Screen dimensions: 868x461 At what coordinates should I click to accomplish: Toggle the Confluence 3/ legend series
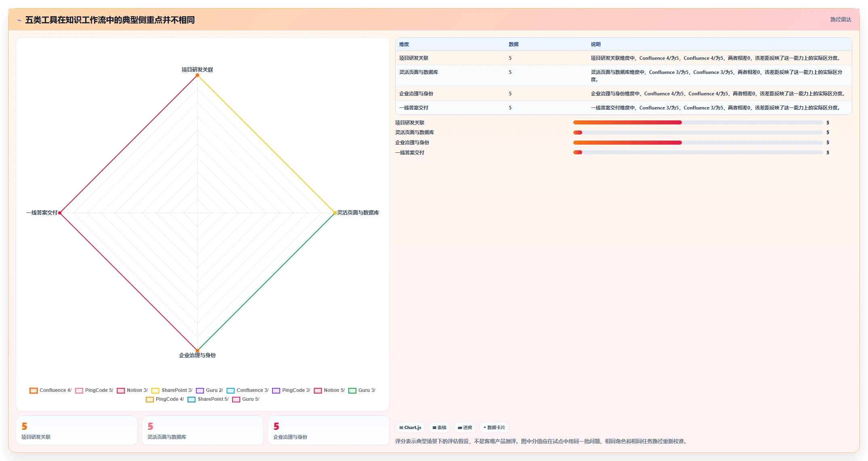247,390
